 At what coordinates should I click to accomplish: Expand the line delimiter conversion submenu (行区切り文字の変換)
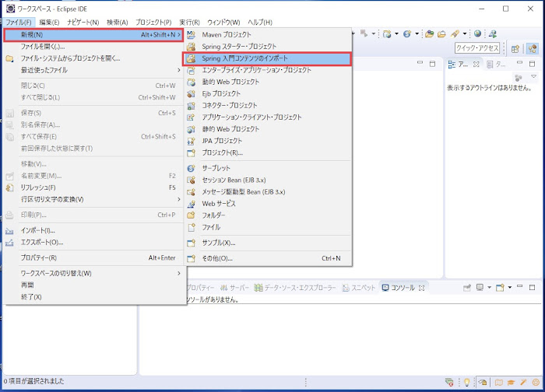point(94,199)
